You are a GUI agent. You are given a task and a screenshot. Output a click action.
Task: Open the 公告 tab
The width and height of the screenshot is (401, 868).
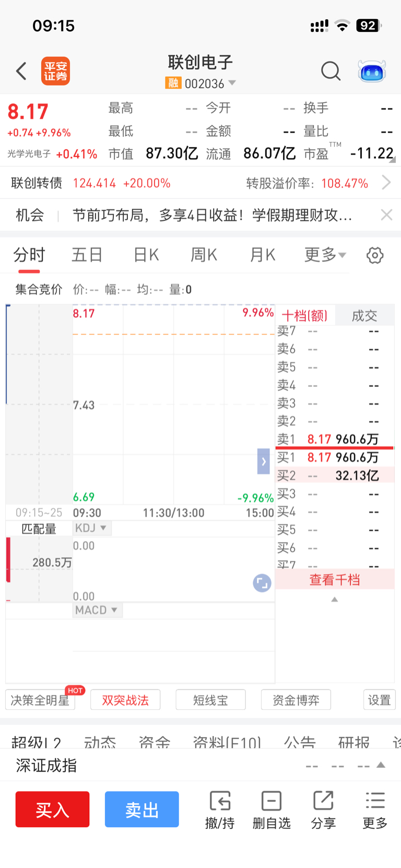click(300, 742)
